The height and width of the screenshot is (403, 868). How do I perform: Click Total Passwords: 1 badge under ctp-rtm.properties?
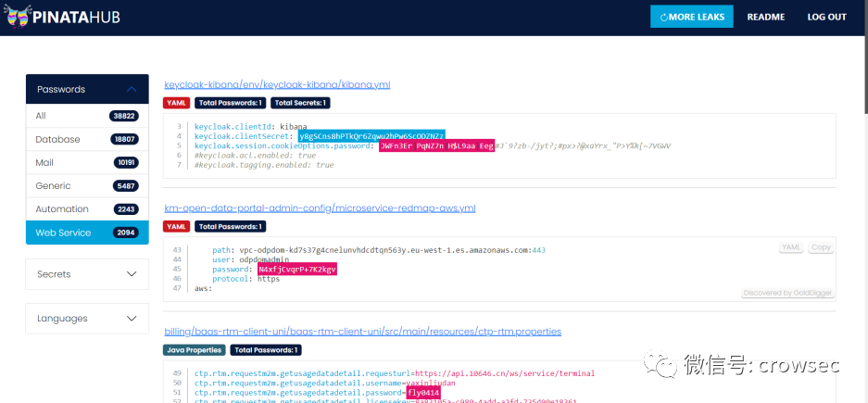(266, 350)
